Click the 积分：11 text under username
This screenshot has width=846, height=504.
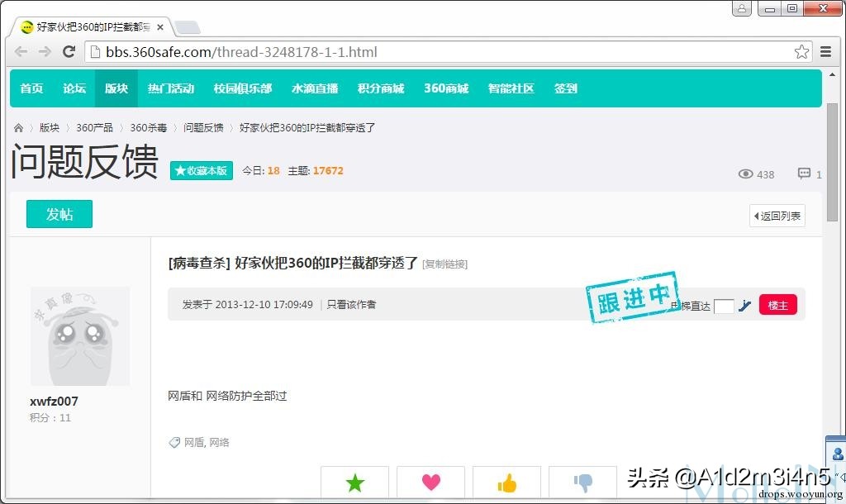pyautogui.click(x=50, y=418)
